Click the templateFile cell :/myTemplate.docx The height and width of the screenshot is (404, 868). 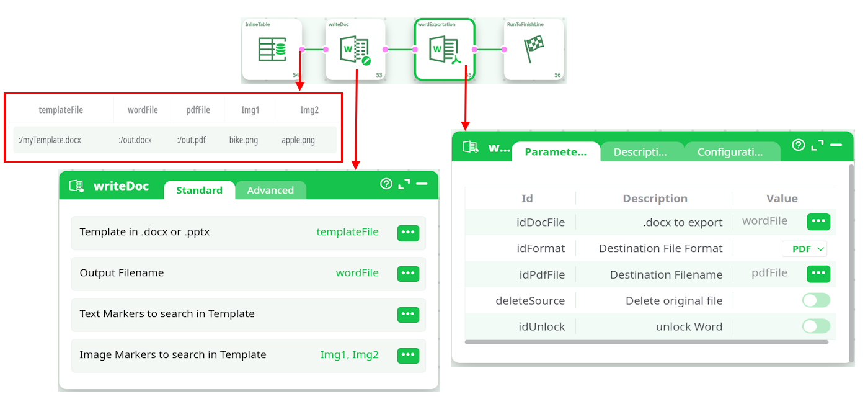(50, 140)
